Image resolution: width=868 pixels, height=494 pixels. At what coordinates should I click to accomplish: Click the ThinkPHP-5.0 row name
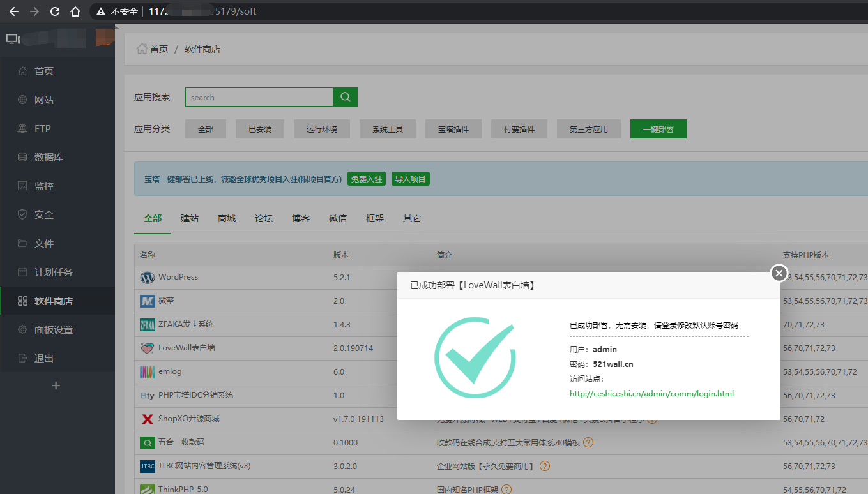point(183,490)
